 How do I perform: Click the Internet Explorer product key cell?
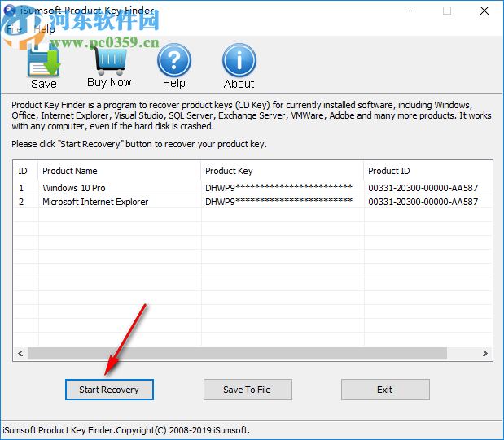[x=278, y=202]
